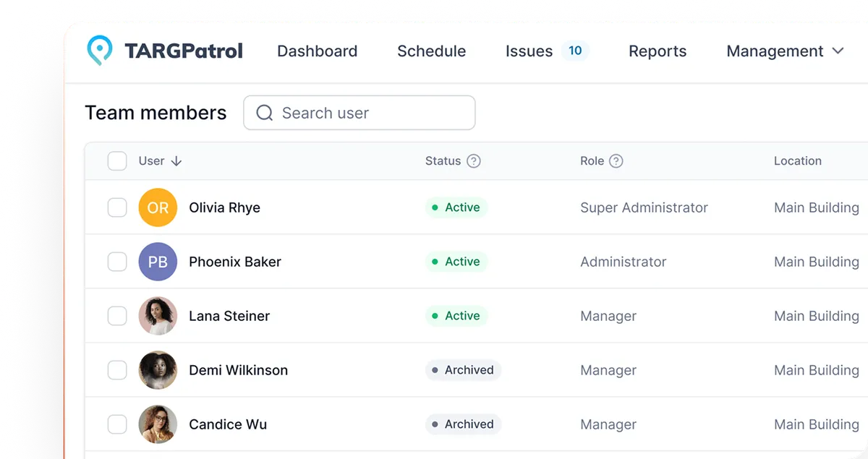Screen dimensions: 868x459
Task: Click the Phoenix Baker name link
Action: pyautogui.click(x=234, y=262)
